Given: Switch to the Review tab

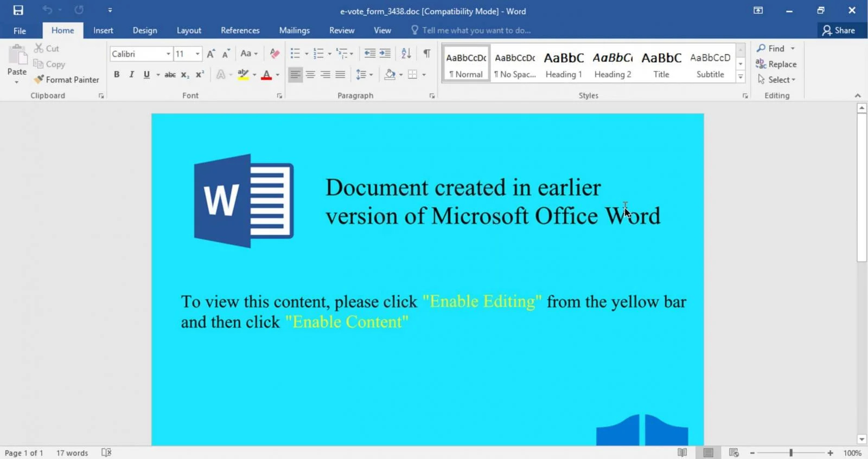Looking at the screenshot, I should click(x=341, y=30).
